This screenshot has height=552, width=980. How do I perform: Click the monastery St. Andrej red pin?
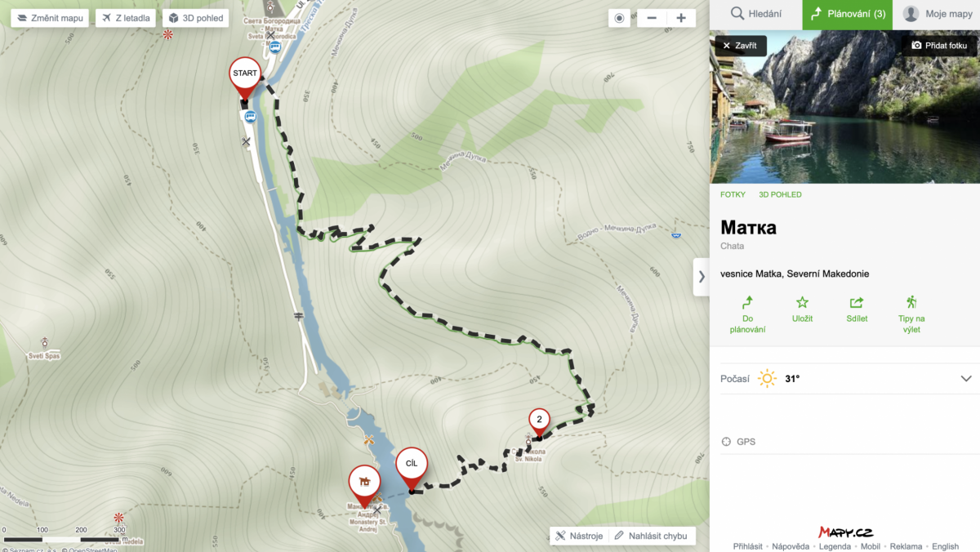click(364, 483)
